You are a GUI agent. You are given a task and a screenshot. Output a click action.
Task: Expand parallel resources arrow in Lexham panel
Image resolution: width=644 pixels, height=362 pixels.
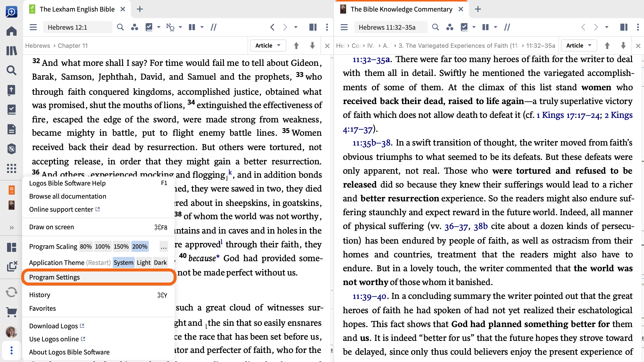202,27
